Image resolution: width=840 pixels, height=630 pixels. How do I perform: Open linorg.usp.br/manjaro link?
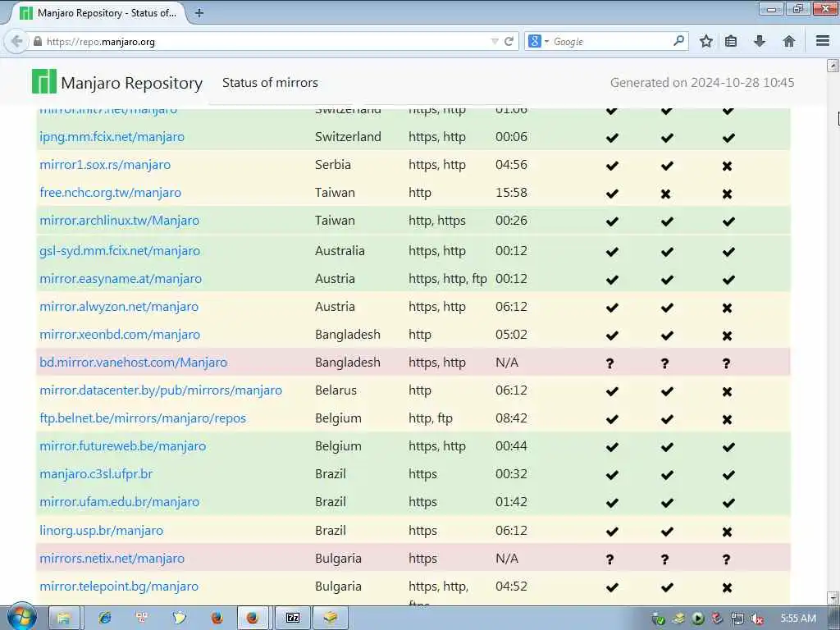tap(101, 531)
